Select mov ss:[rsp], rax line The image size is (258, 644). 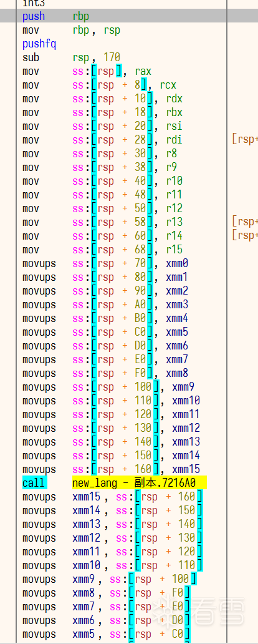click(87, 72)
